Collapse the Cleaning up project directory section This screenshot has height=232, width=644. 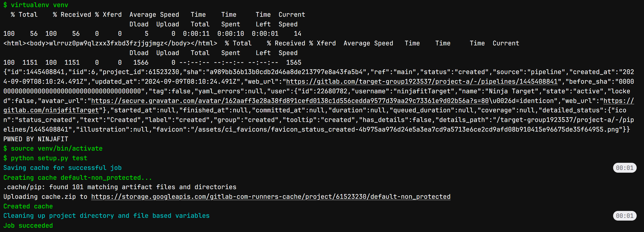(x=106, y=216)
